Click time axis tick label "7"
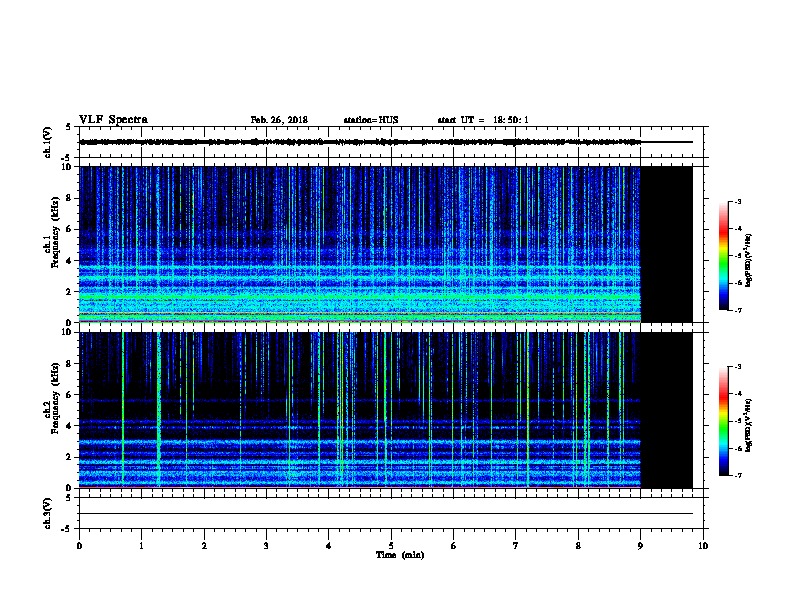 [516, 546]
